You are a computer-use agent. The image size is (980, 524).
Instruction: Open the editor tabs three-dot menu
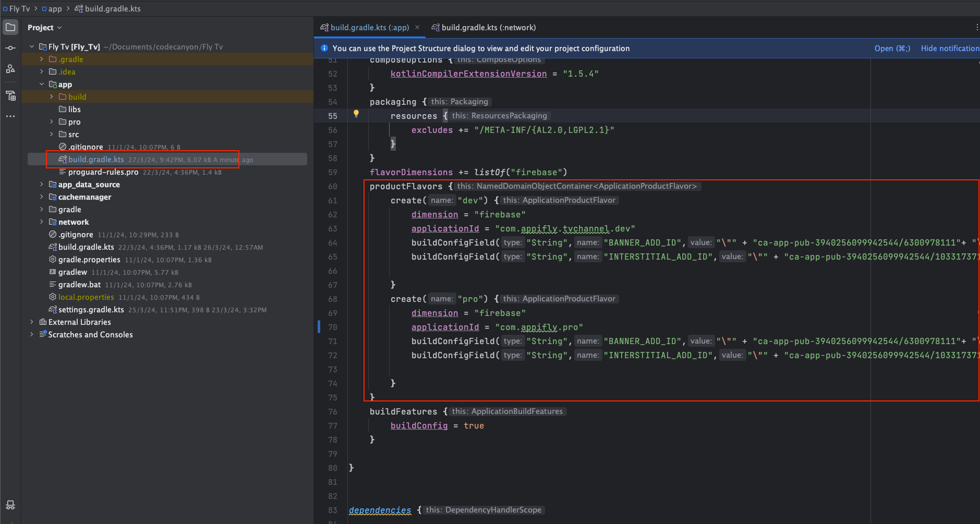(976, 28)
